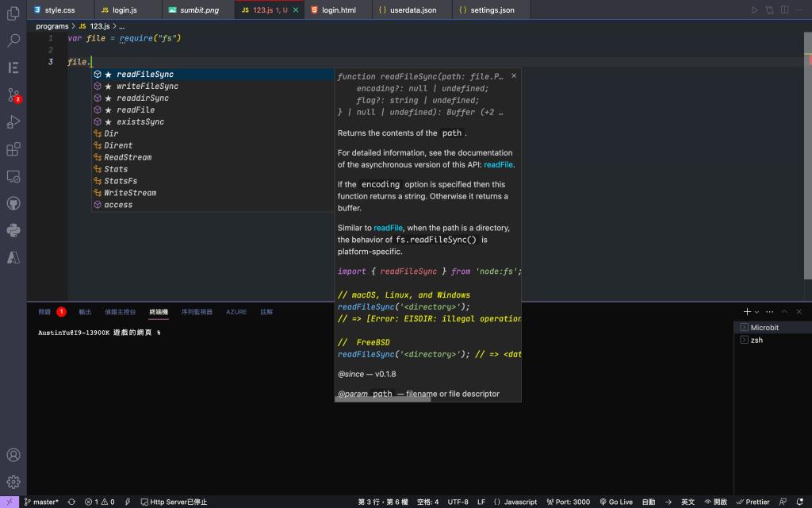The image size is (812, 508).
Task: Open Run and Debug view
Action: click(13, 121)
